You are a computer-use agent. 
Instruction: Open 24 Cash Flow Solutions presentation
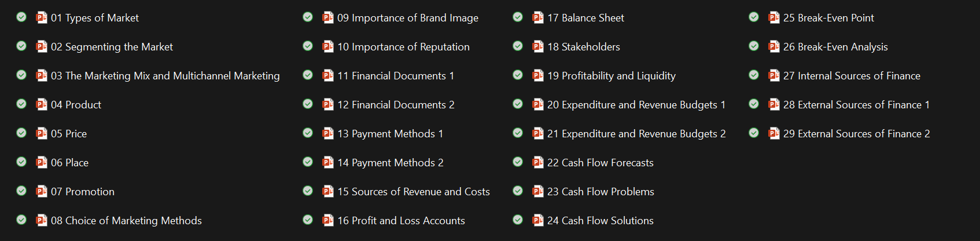[x=600, y=221]
